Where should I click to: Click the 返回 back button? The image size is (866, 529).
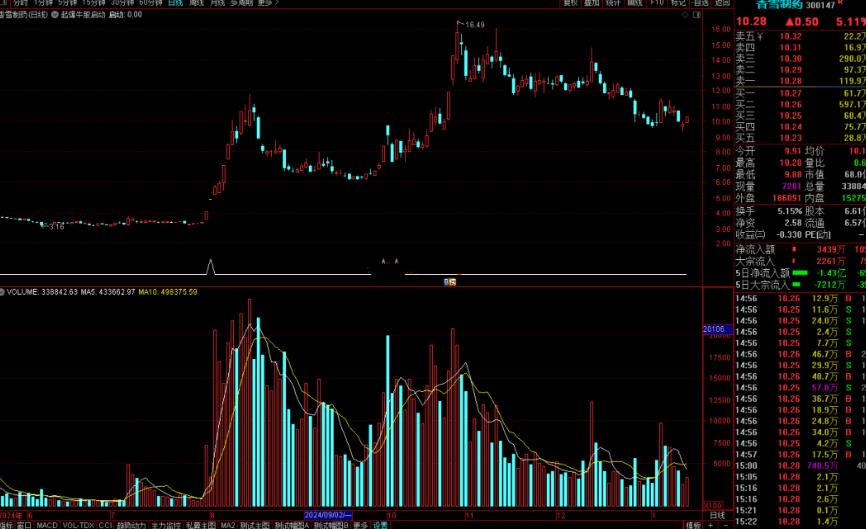tap(722, 3)
